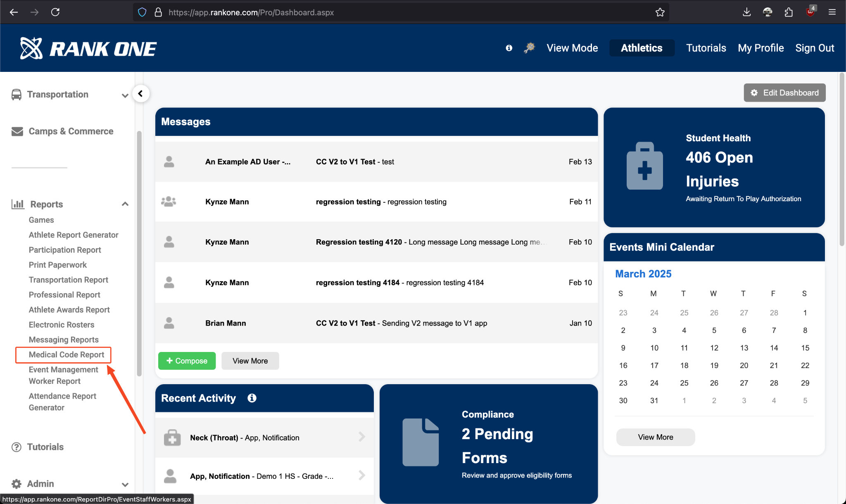The height and width of the screenshot is (504, 846).
Task: Open Participation Report
Action: [x=65, y=250]
